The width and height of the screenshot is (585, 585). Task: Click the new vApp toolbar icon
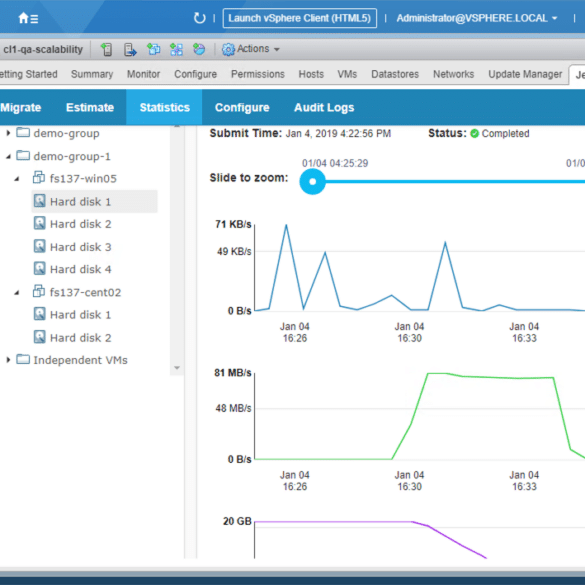tap(176, 49)
